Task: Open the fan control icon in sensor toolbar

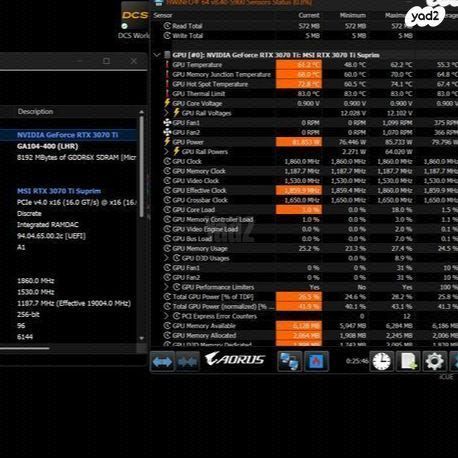Action: coord(316,361)
